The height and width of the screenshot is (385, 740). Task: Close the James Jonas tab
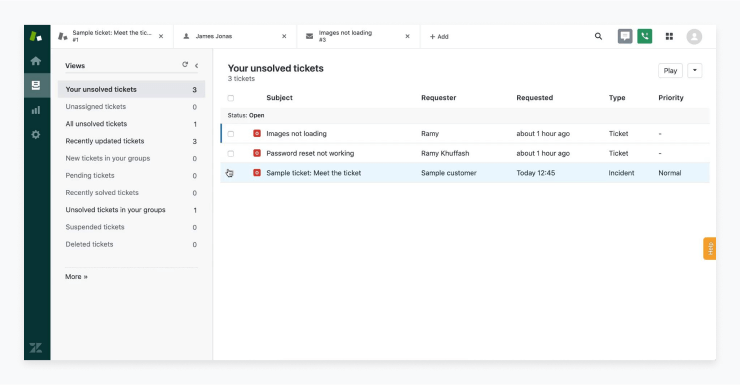point(284,36)
